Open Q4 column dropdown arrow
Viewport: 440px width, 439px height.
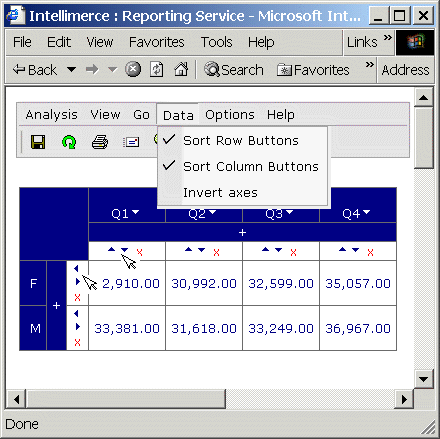(x=366, y=212)
